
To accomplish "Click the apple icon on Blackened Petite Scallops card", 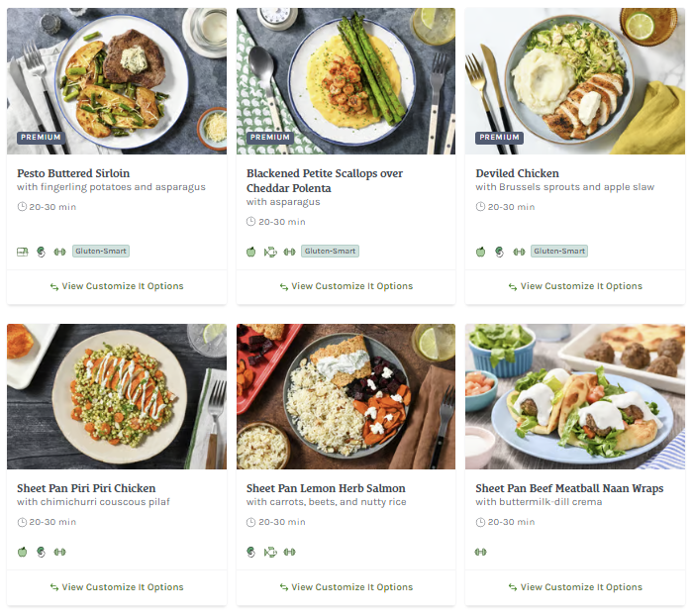I will 251,252.
